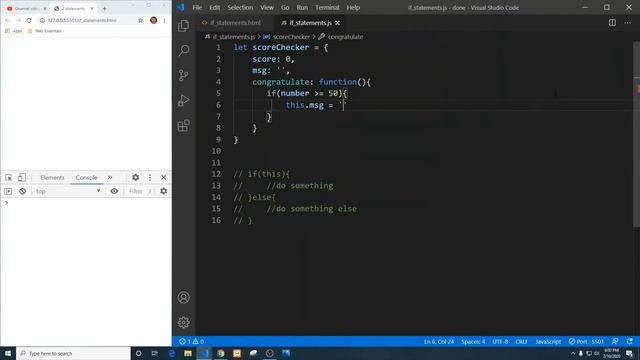Reload the page in Chrome
Image resolution: width=640 pixels, height=360 pixels.
[x=29, y=20]
